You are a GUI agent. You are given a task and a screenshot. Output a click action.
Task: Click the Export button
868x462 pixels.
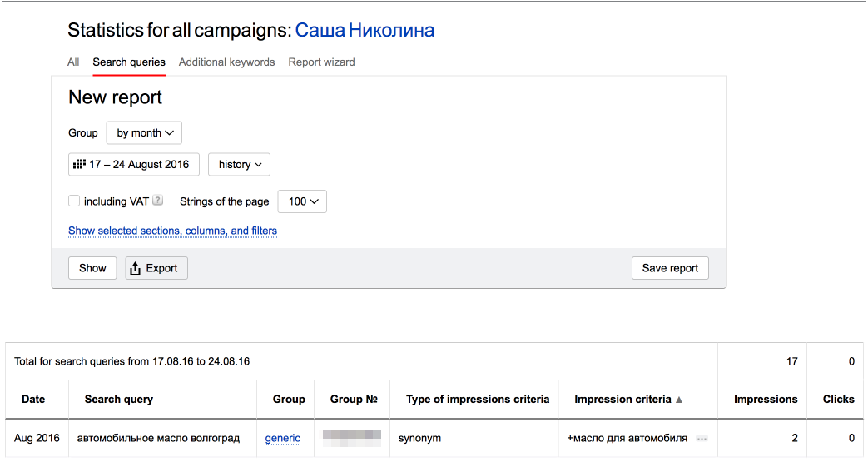pos(156,268)
